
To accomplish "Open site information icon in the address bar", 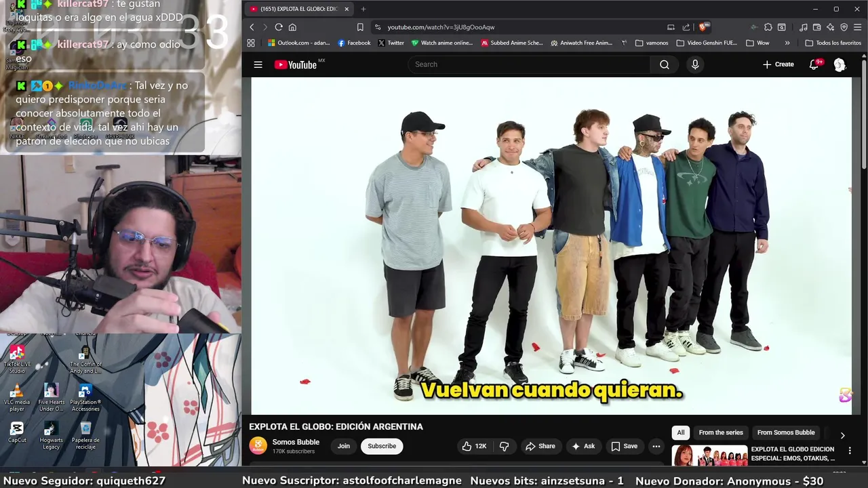I will pos(378,27).
